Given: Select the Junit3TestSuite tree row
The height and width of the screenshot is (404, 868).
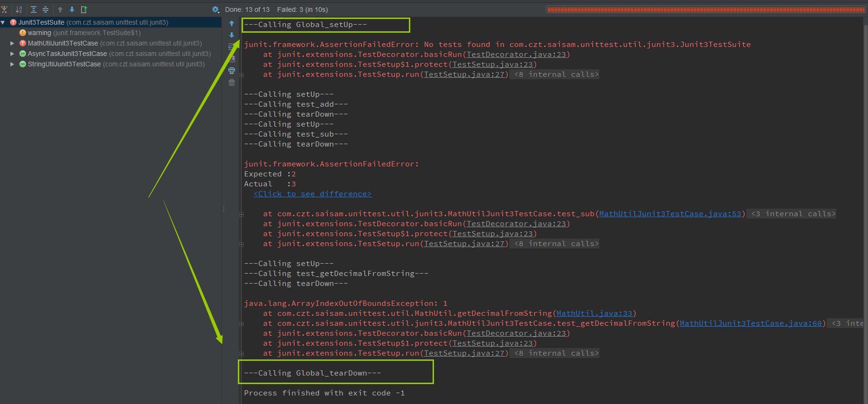Looking at the screenshot, I should [x=110, y=22].
